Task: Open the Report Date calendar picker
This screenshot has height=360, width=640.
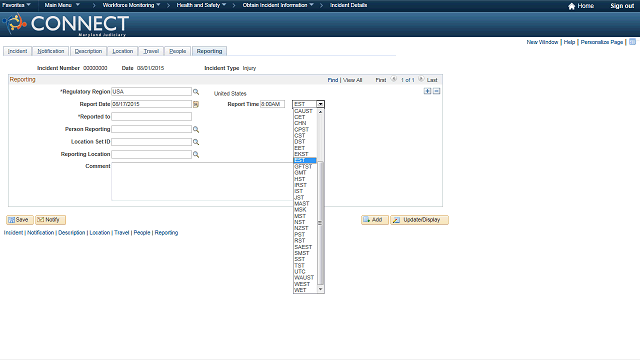Action: pos(196,104)
